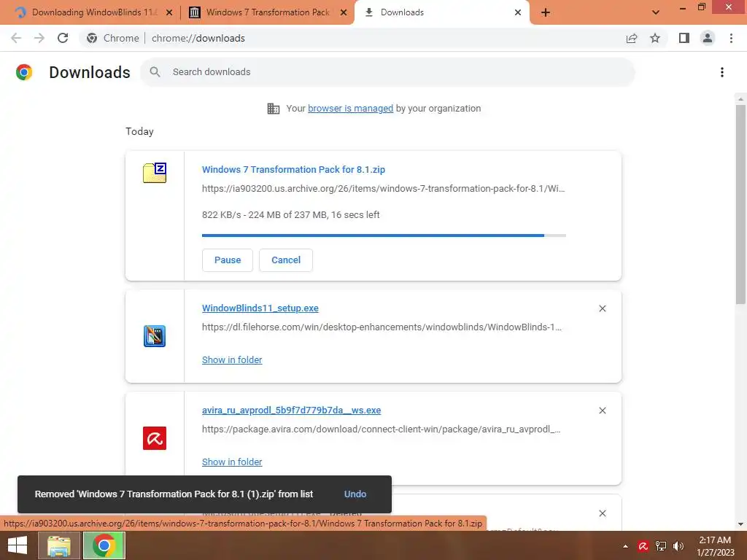
Task: Bookmark this tab with the star icon
Action: (655, 38)
